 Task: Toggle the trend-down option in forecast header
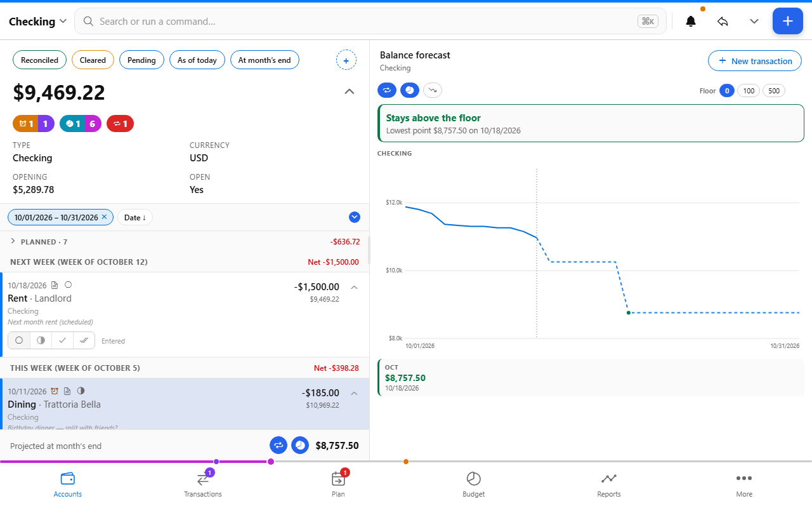coord(433,90)
